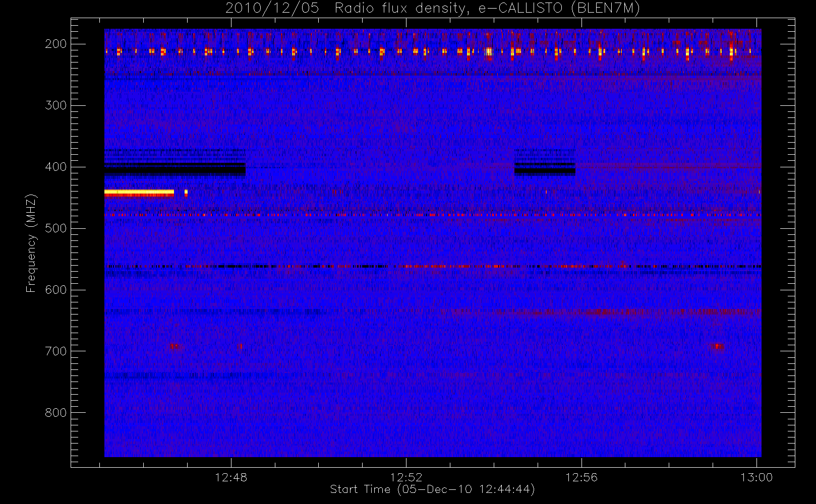The height and width of the screenshot is (504, 816).
Task: Click the 13:00 time tick label
Action: click(756, 477)
